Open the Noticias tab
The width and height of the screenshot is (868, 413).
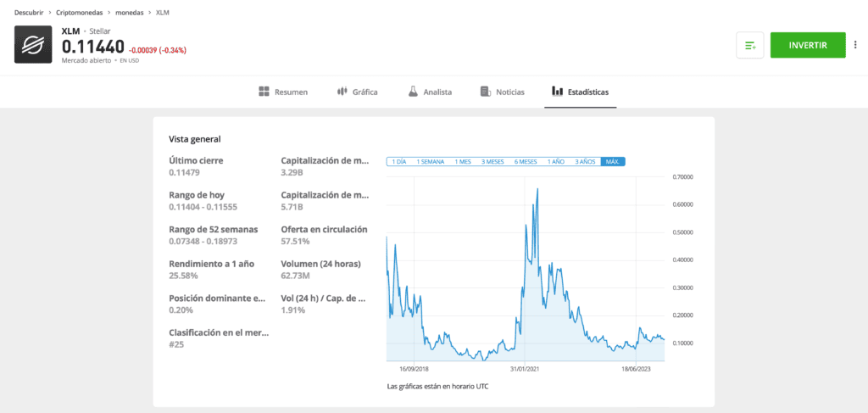tap(502, 92)
